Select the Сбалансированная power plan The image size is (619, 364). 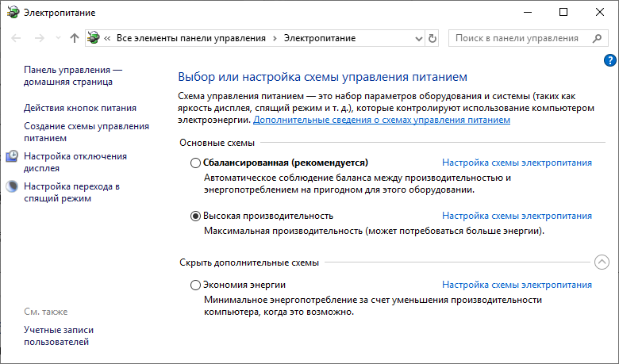195,163
